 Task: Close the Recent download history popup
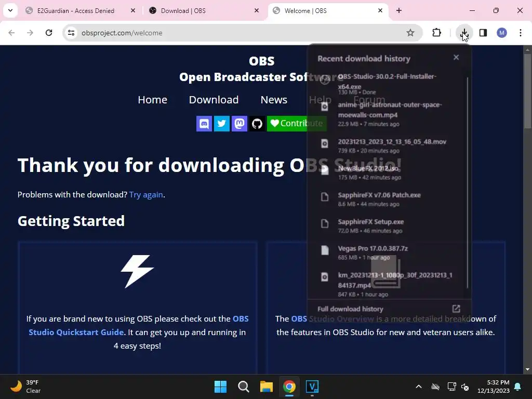pyautogui.click(x=456, y=57)
